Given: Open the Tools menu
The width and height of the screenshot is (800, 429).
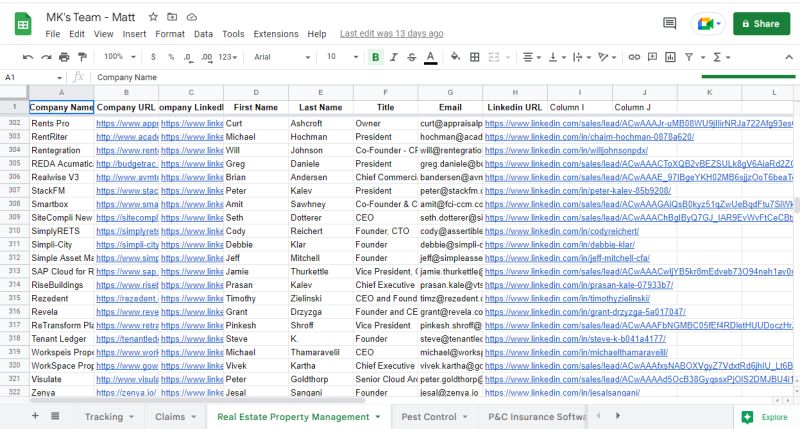Looking at the screenshot, I should click(x=233, y=34).
